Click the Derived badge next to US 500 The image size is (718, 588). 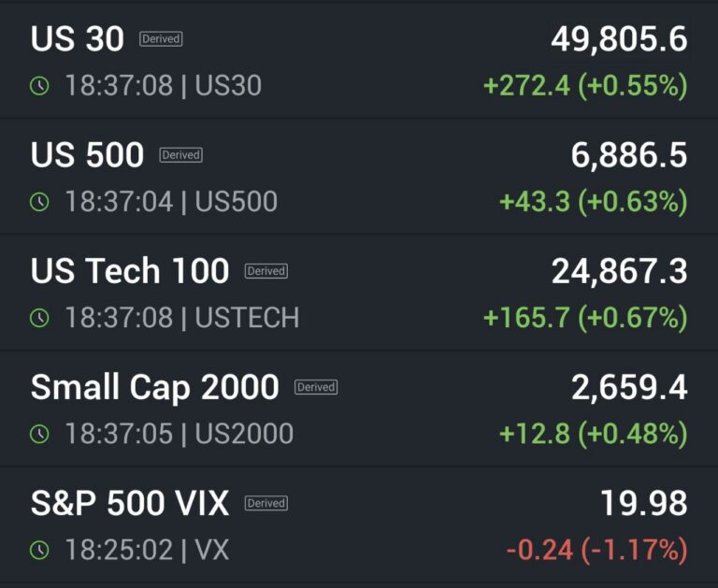[180, 155]
